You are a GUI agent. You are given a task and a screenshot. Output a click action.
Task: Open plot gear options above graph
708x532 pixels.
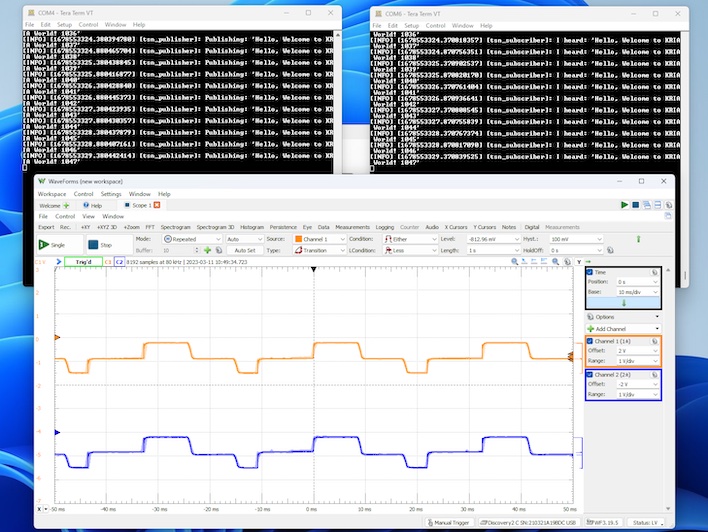(568, 261)
